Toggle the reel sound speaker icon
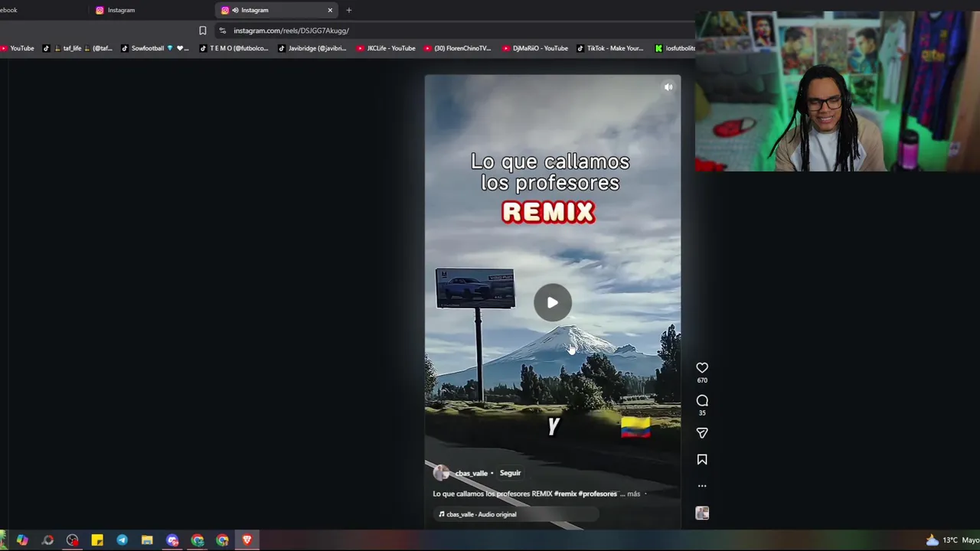Image resolution: width=980 pixels, height=551 pixels. pyautogui.click(x=668, y=87)
